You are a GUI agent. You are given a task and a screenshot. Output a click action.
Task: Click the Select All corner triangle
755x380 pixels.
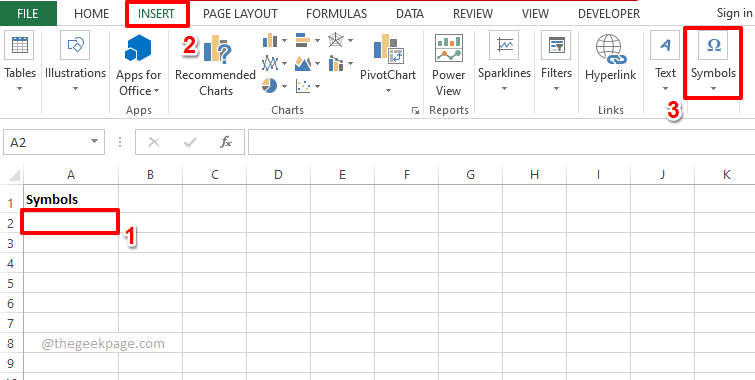point(14,175)
